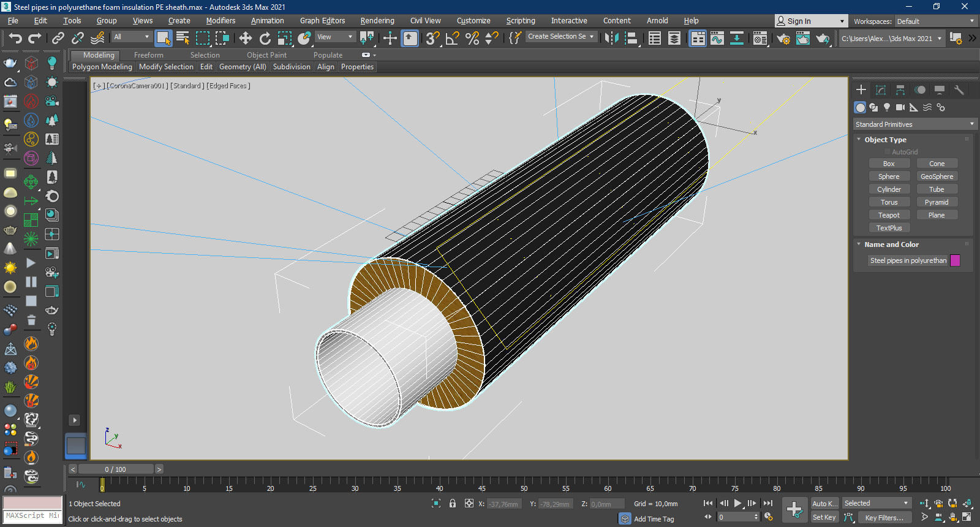Activate the Select and Link tool
Image resolution: width=980 pixels, height=527 pixels.
tap(58, 38)
